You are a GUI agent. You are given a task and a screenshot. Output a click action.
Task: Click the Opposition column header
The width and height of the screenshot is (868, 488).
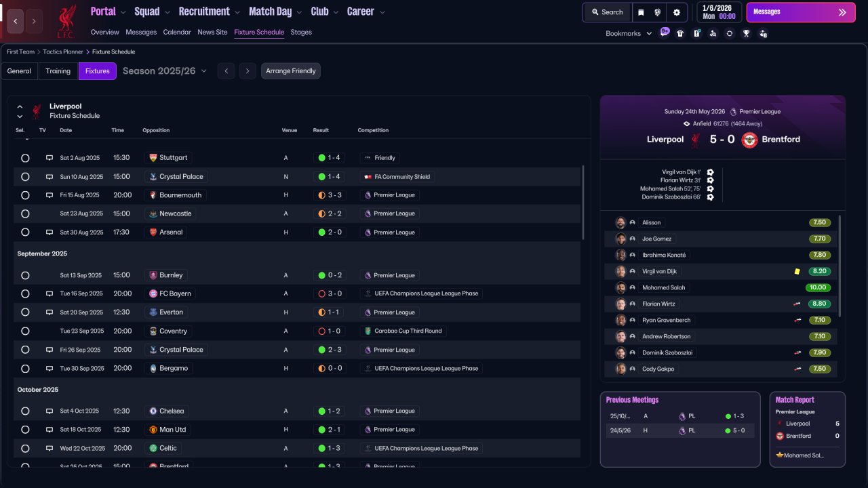coord(156,130)
